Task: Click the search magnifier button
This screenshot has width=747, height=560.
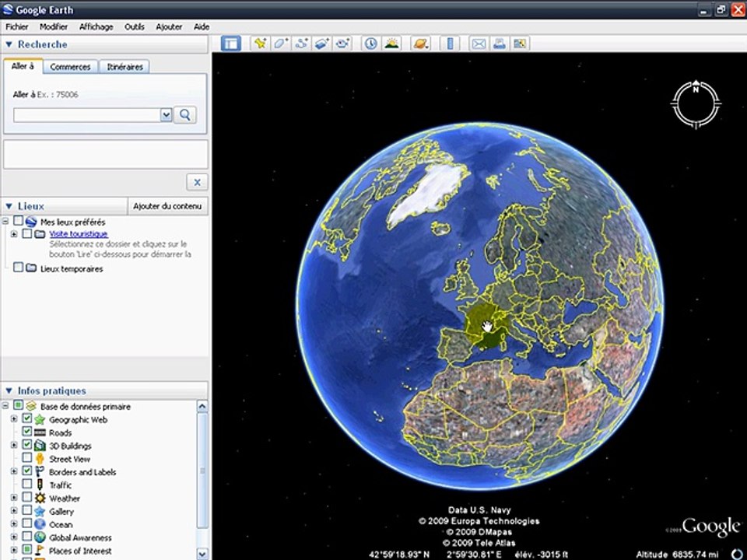Action: tap(185, 115)
